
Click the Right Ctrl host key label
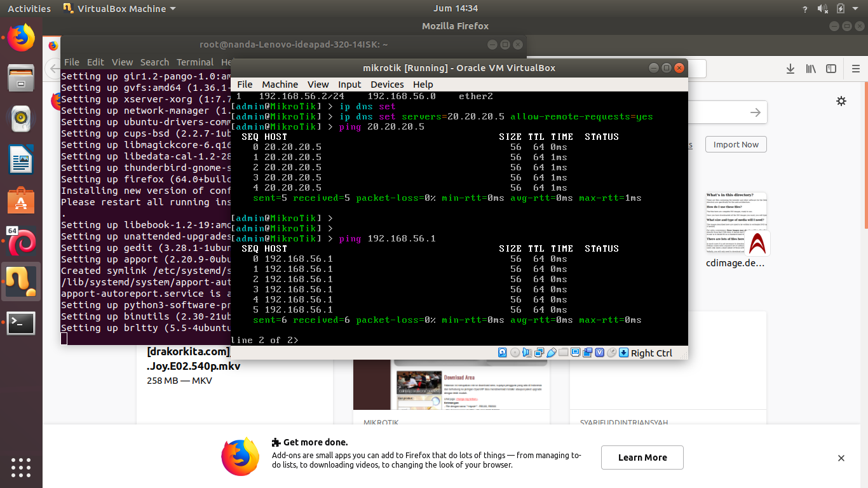[651, 353]
